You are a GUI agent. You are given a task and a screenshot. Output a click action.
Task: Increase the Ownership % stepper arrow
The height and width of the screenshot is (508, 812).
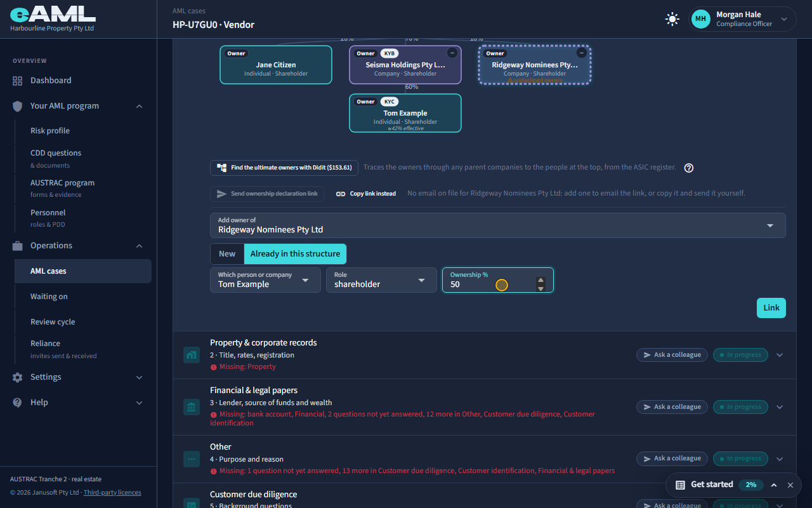(x=540, y=280)
